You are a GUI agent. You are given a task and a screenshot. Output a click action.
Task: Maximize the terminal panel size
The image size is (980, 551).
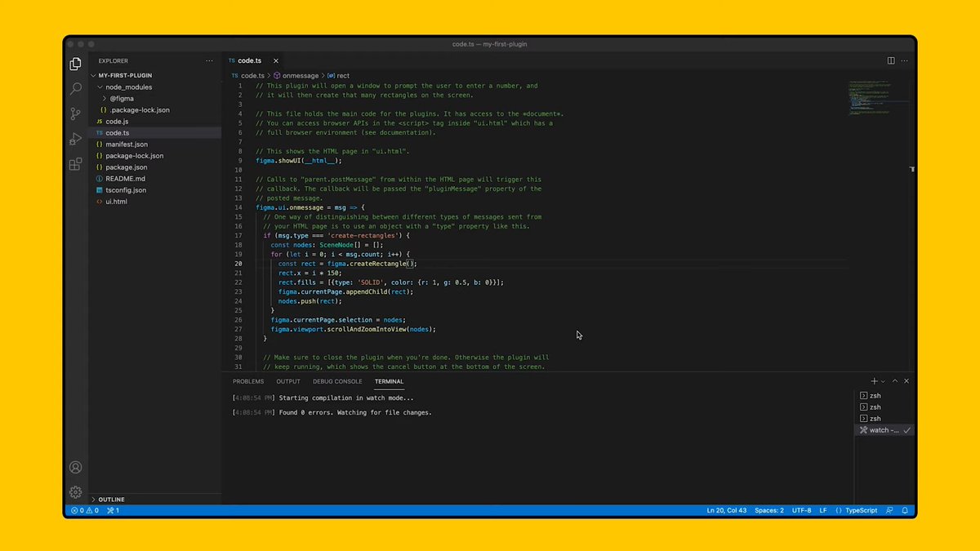[x=895, y=381]
